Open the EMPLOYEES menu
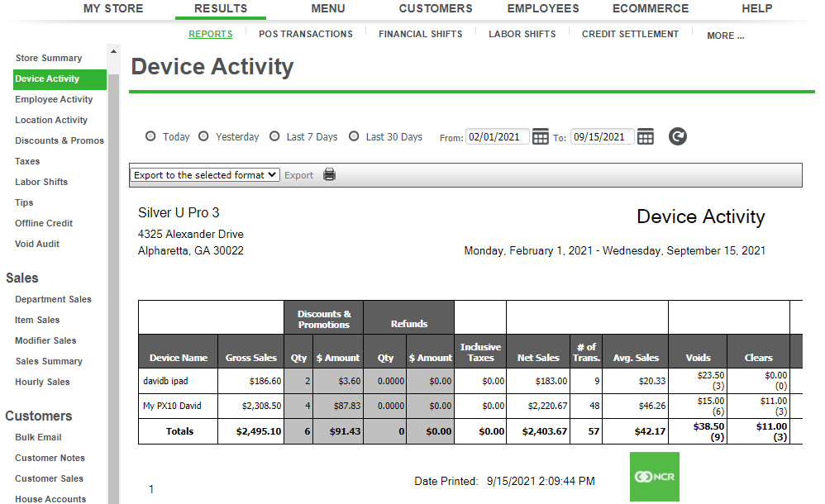The image size is (825, 504). pos(543,8)
